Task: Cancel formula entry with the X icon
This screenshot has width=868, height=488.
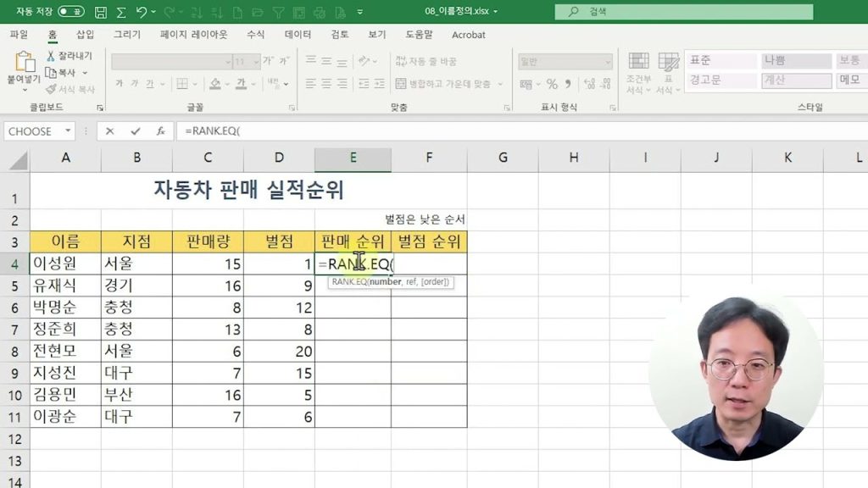Action: 110,131
